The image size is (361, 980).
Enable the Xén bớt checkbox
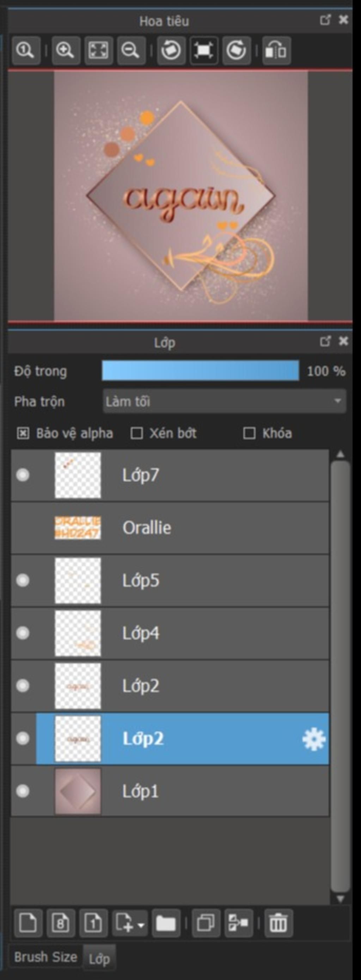click(136, 433)
